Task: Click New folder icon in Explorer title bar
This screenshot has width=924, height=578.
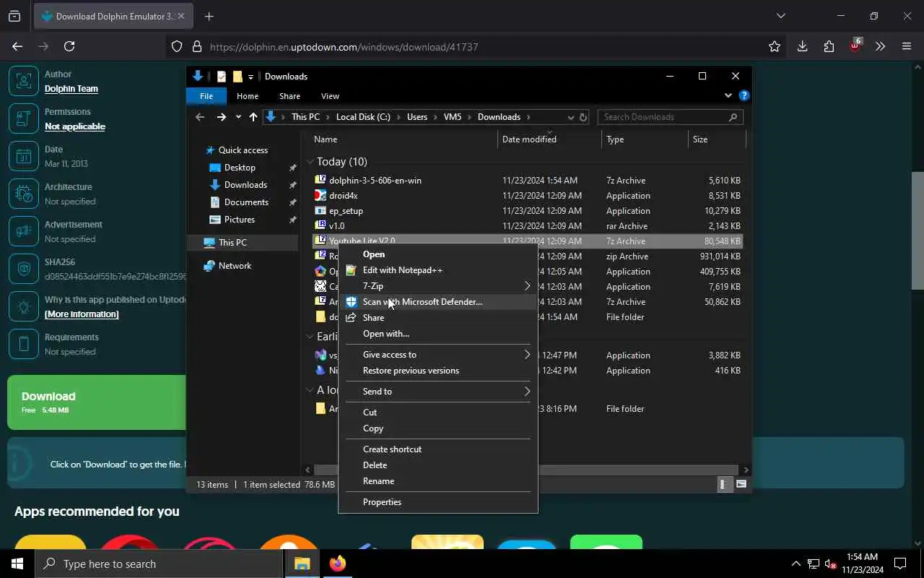Action: [x=237, y=77]
